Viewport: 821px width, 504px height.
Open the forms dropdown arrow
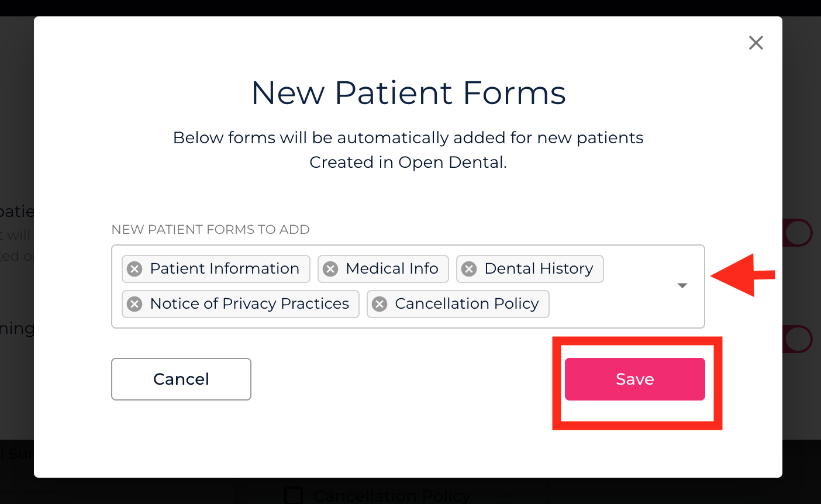tap(682, 286)
